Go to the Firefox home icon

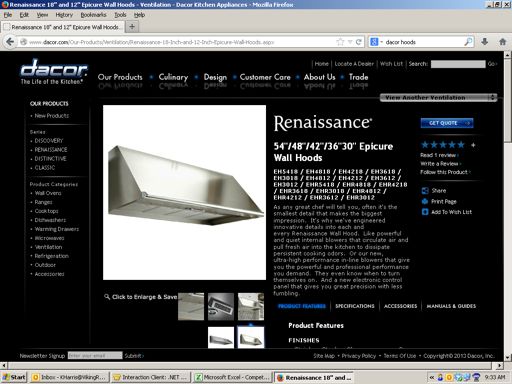pyautogui.click(x=503, y=42)
